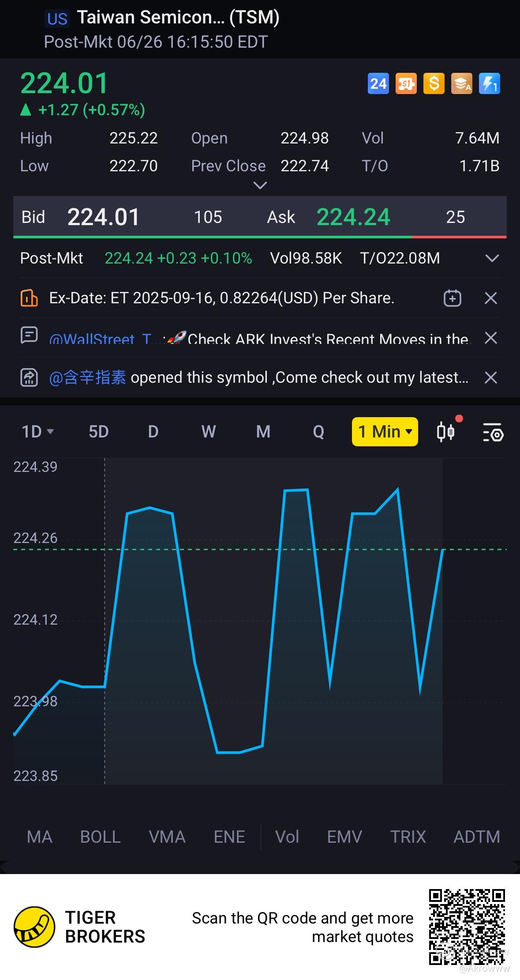Tap the US market tag
The height and width of the screenshot is (980, 520).
57,19
